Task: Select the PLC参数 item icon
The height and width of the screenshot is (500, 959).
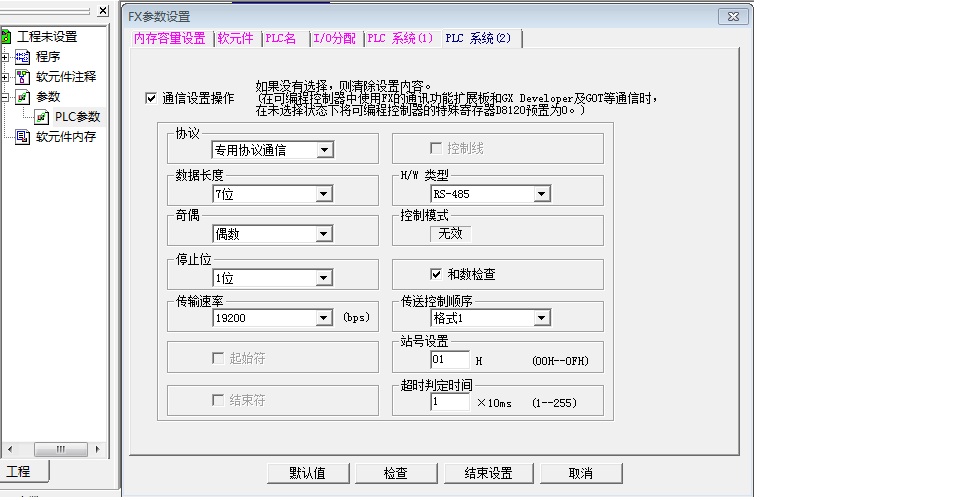Action: [x=42, y=117]
